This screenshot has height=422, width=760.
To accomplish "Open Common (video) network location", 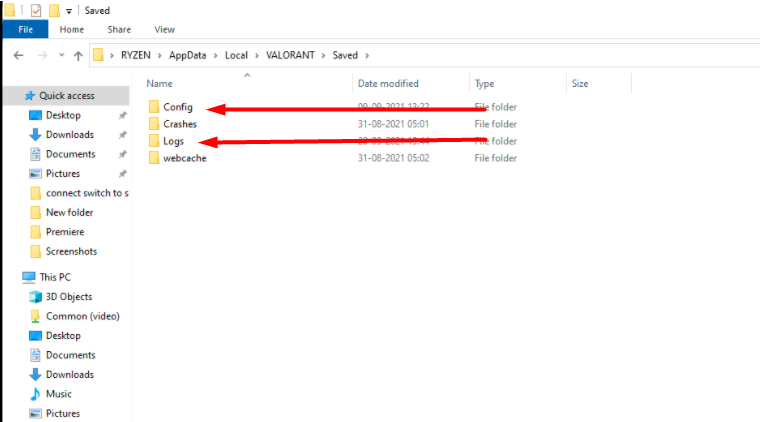I will click(82, 316).
